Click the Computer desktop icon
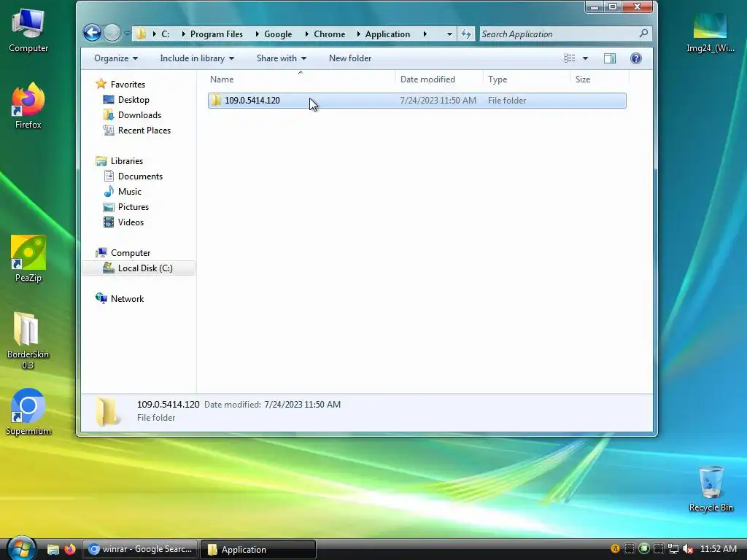This screenshot has width=747, height=560. [28, 30]
